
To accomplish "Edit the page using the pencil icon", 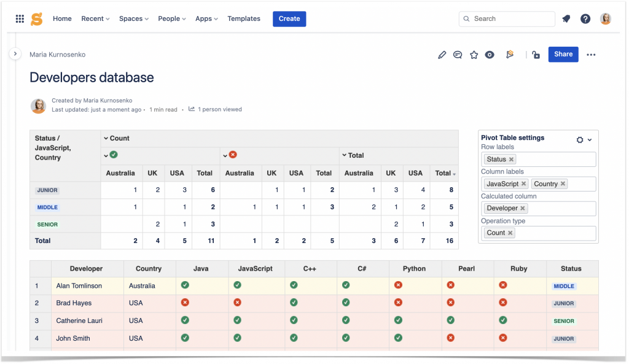I will [x=442, y=55].
